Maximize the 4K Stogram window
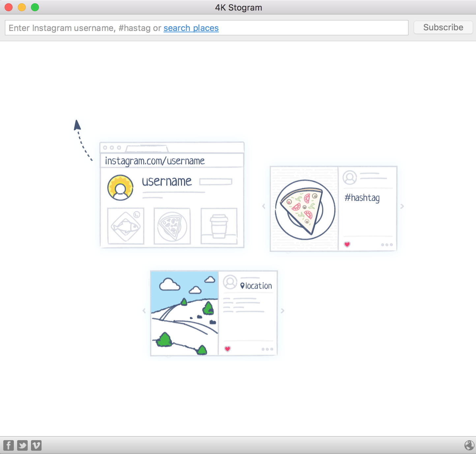This screenshot has height=454, width=476. point(35,7)
